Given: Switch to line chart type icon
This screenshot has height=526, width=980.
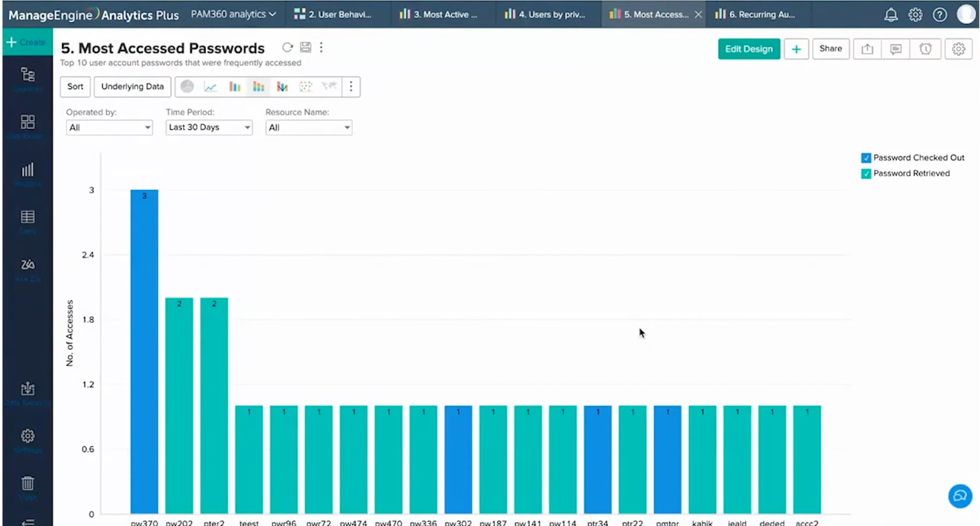Looking at the screenshot, I should coord(210,87).
